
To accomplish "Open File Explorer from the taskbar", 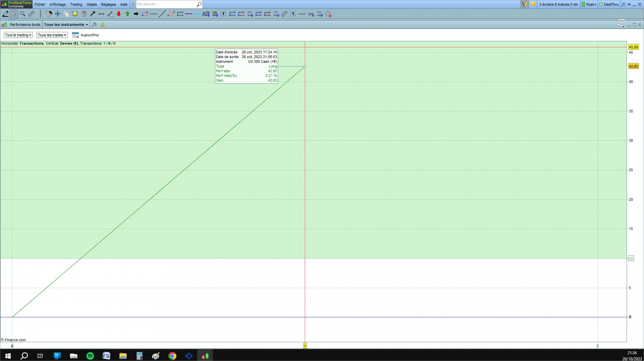I will [123, 356].
